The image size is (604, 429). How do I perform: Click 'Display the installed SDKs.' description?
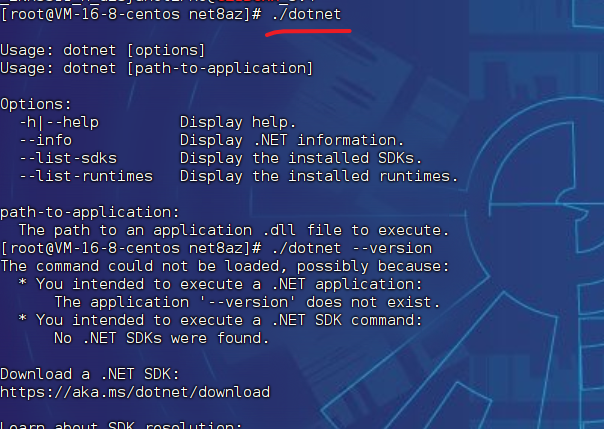click(301, 158)
